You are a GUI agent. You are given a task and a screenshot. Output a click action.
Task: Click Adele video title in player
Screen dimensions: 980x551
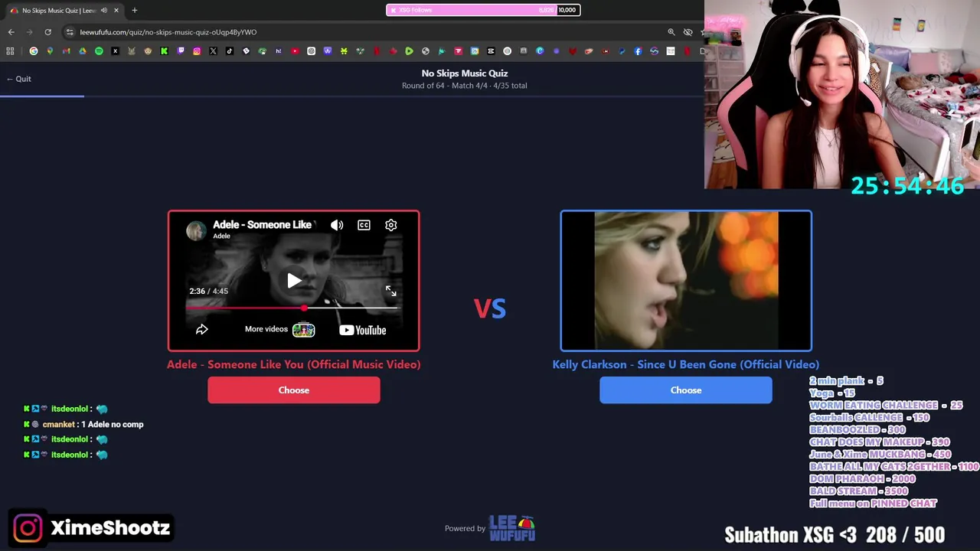click(262, 224)
